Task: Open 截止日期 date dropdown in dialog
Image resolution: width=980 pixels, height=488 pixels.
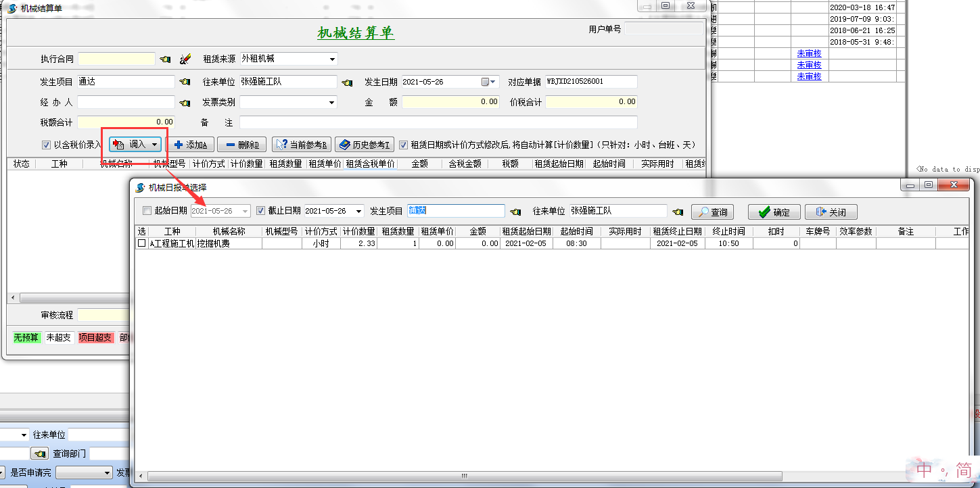Action: [x=359, y=212]
